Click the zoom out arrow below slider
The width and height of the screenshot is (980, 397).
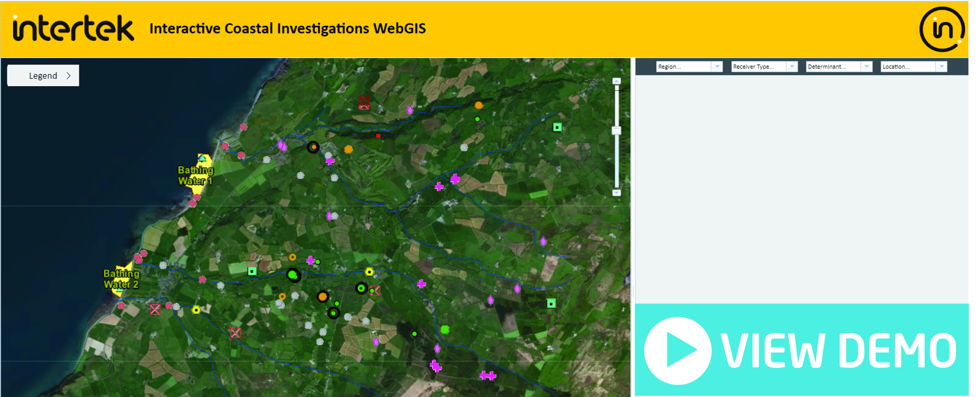click(x=617, y=193)
